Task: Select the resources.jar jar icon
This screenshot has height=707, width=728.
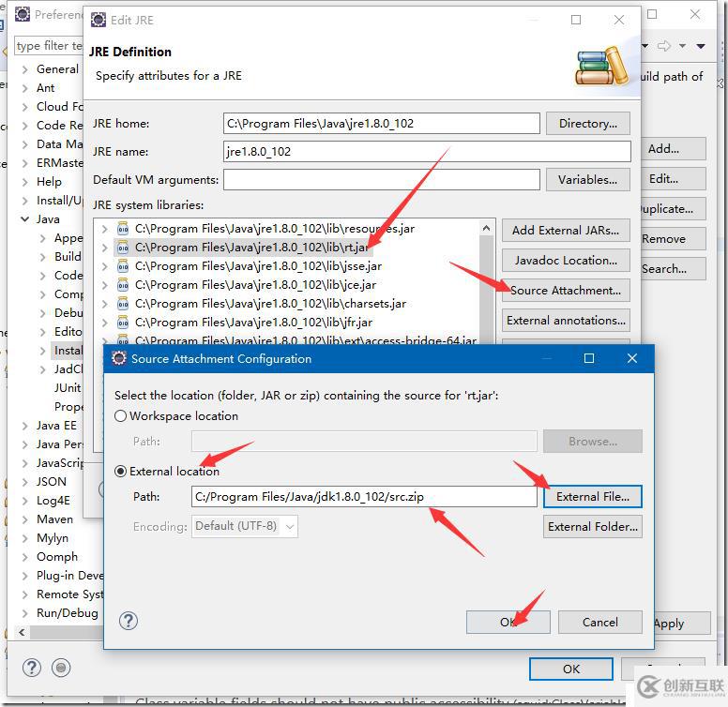Action: pos(123,229)
